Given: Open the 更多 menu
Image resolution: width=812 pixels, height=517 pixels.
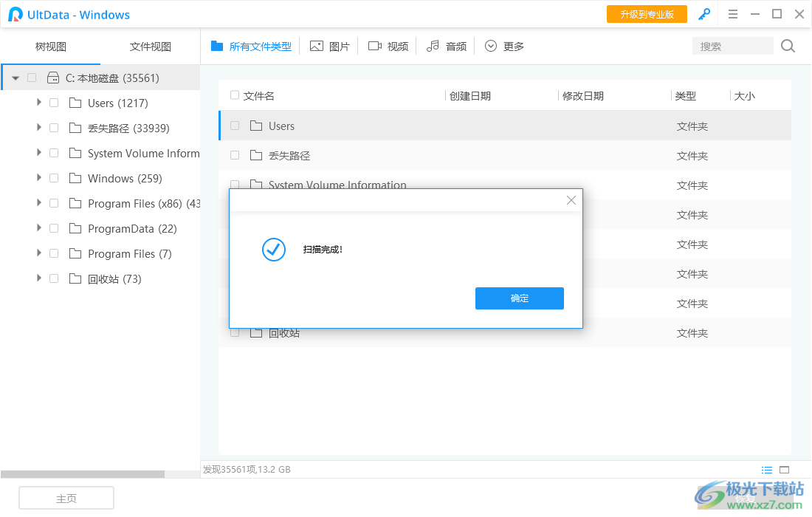Looking at the screenshot, I should [x=504, y=45].
